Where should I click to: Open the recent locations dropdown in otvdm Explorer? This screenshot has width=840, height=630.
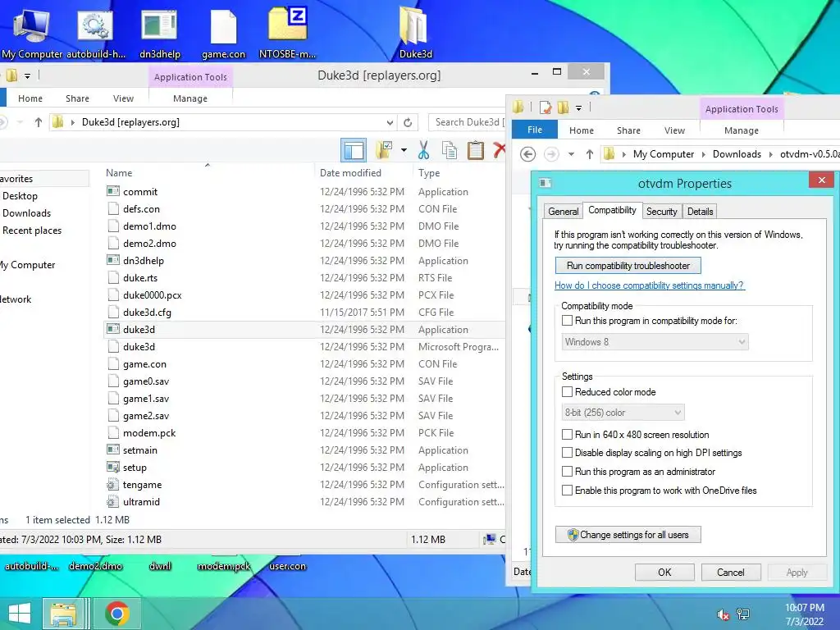571,154
